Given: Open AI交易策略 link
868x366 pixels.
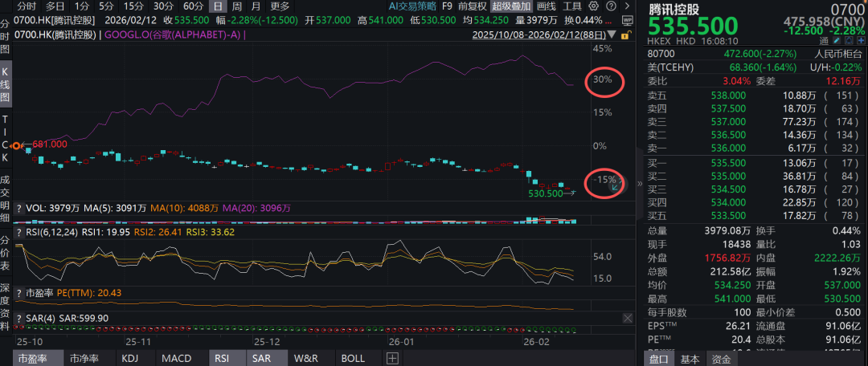Looking at the screenshot, I should click(x=411, y=6).
